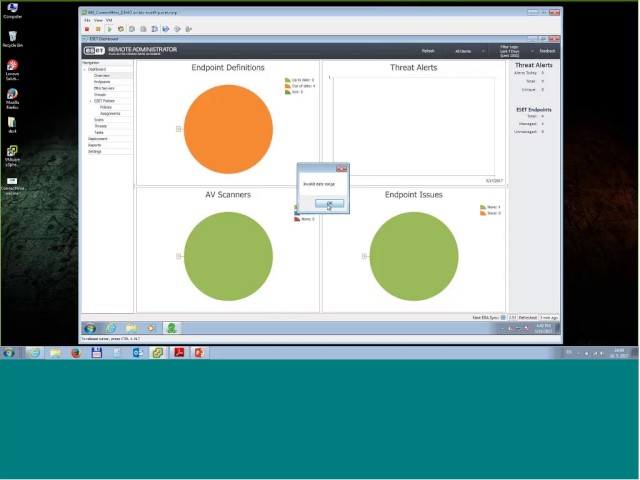This screenshot has width=640, height=480.
Task: Click the Reset virtual machine toolbar icon
Action: click(121, 29)
